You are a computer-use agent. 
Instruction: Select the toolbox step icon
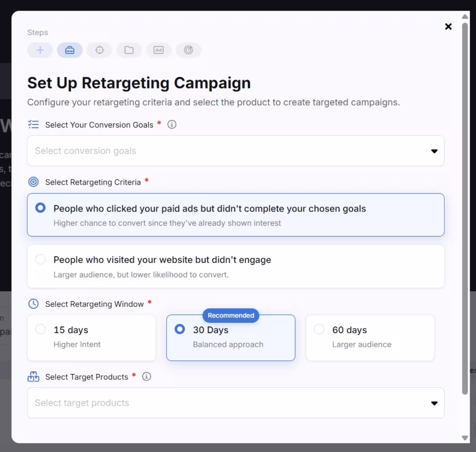(x=69, y=50)
